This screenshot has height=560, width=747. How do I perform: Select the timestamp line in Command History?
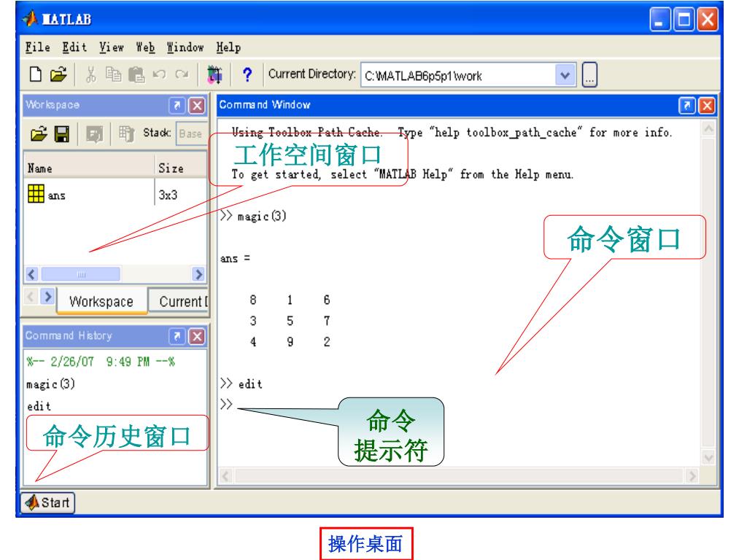(x=101, y=362)
